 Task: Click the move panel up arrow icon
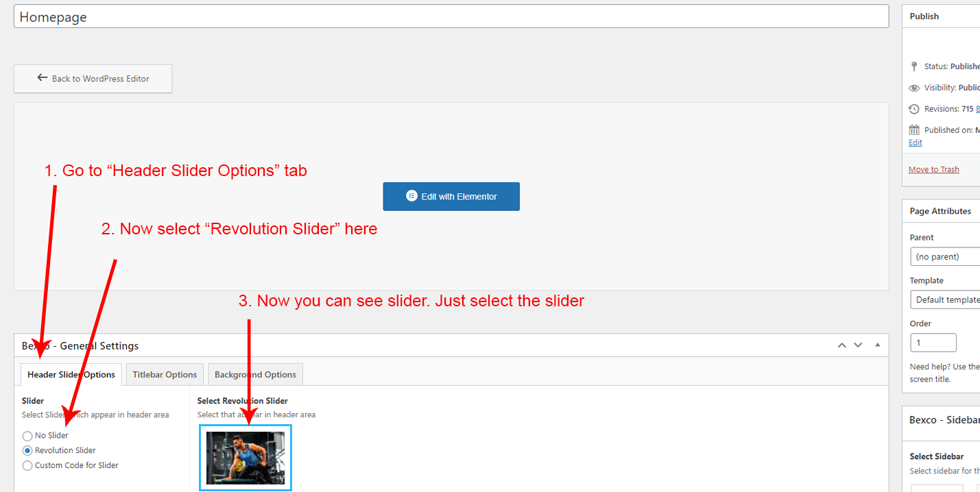click(x=842, y=345)
